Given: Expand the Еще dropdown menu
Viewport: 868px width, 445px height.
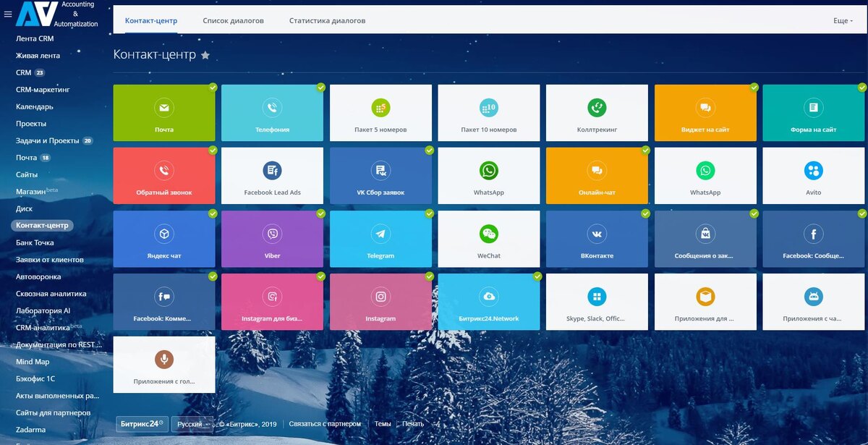Looking at the screenshot, I should [x=843, y=21].
